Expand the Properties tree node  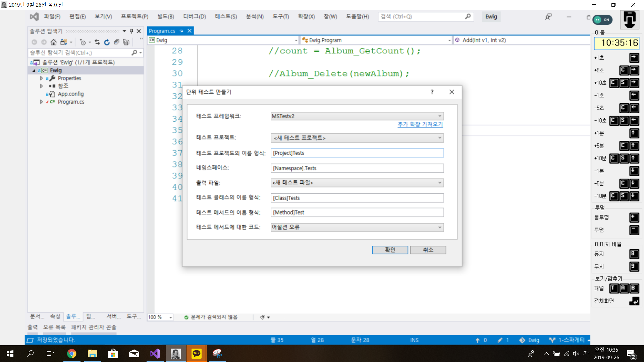[42, 78]
